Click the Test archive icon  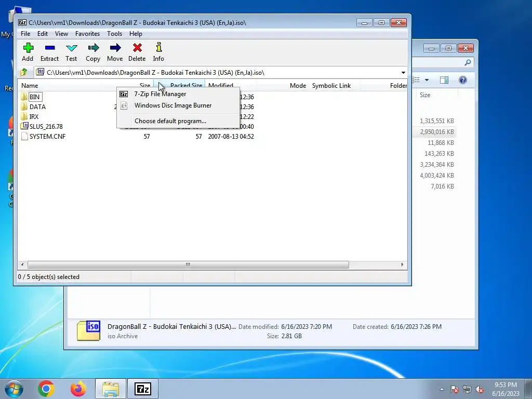coord(72,48)
